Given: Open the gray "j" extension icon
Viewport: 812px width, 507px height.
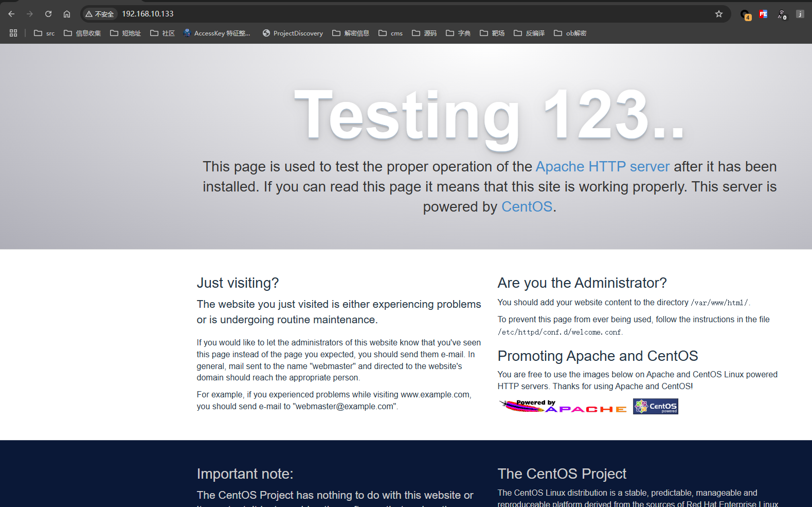Looking at the screenshot, I should point(800,14).
